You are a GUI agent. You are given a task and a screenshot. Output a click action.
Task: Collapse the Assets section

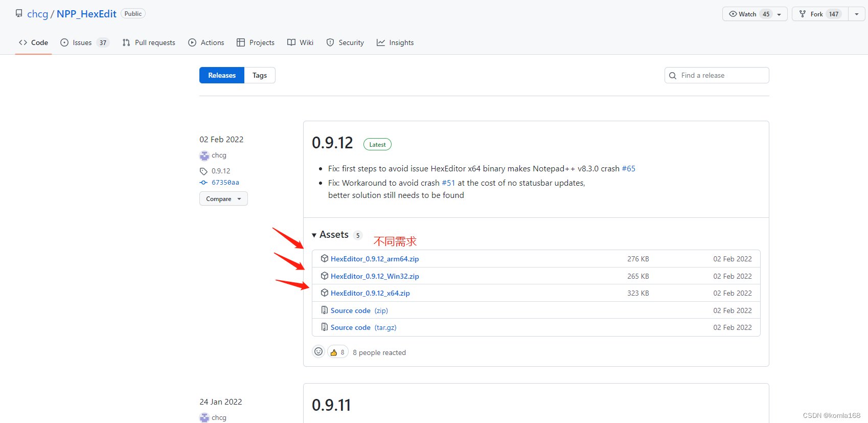click(x=314, y=235)
